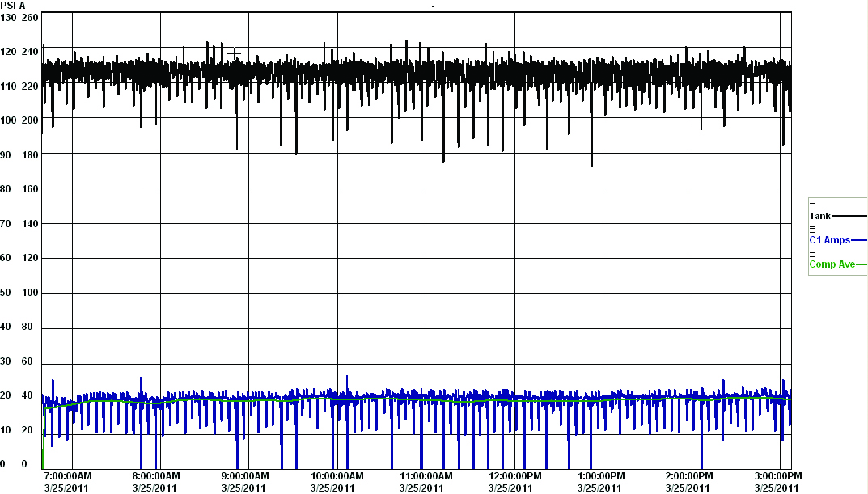Click the 240 amps axis value
The image size is (868, 494).
[x=30, y=52]
